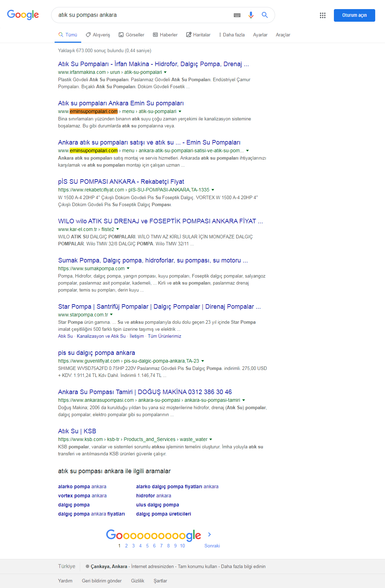Click the next page arrow icon
The width and height of the screenshot is (385, 588).
tap(209, 534)
